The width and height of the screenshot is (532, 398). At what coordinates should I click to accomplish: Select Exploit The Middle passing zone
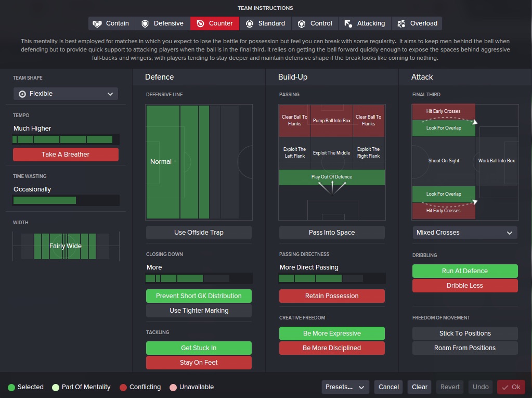click(x=332, y=153)
